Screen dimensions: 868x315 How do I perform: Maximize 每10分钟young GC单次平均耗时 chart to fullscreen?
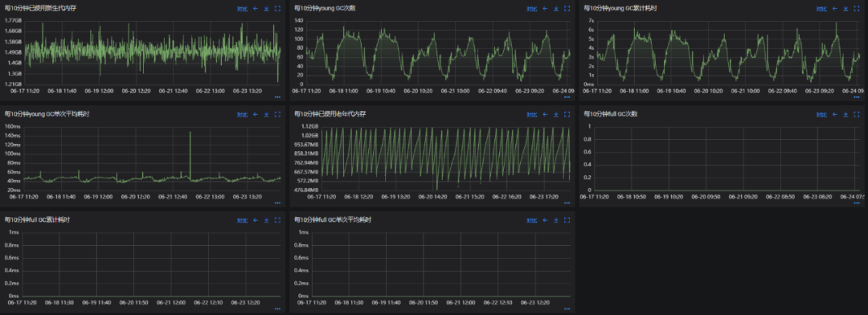click(x=277, y=115)
